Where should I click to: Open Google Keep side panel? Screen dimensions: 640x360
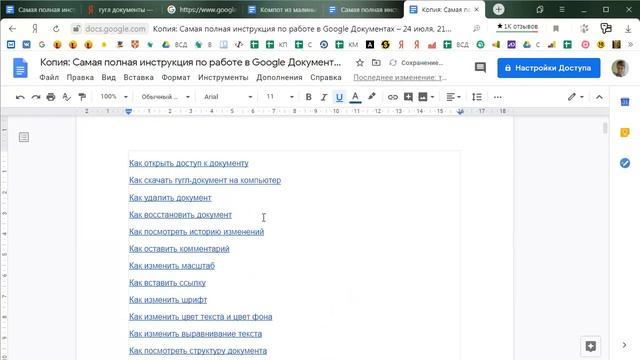point(625,132)
